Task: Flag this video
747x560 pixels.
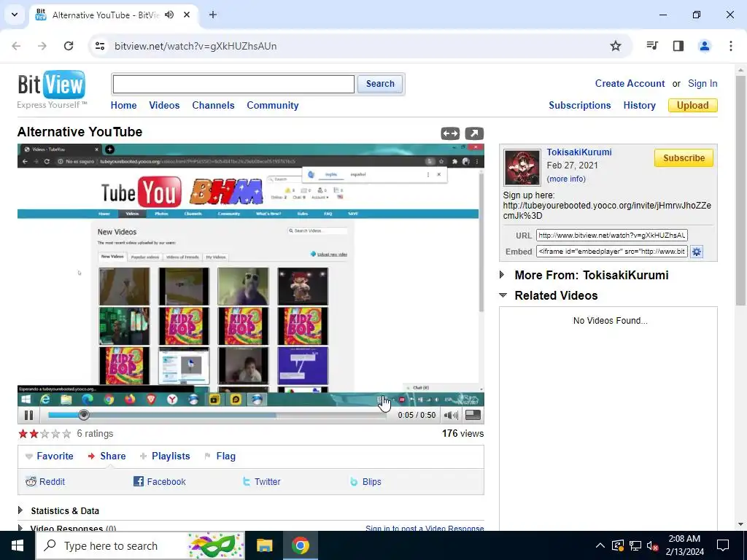Action: tap(220, 456)
